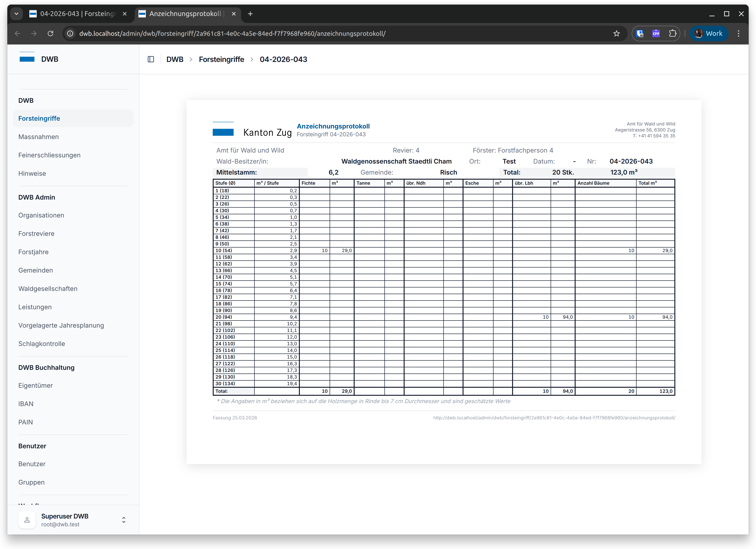This screenshot has height=549, width=756.
Task: Open the browser extensions puzzle icon
Action: (x=673, y=33)
